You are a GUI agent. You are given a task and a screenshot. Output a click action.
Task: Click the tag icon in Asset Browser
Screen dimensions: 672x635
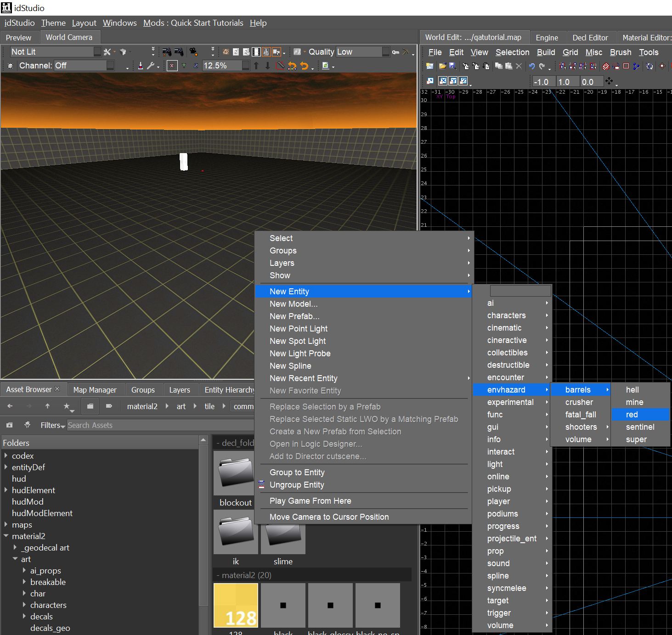coord(109,406)
